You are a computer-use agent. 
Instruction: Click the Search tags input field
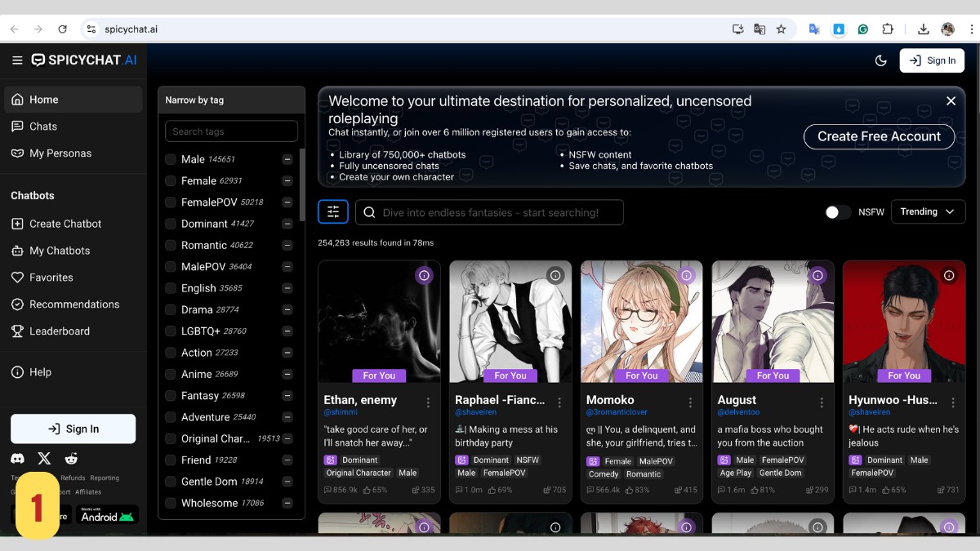coord(231,131)
